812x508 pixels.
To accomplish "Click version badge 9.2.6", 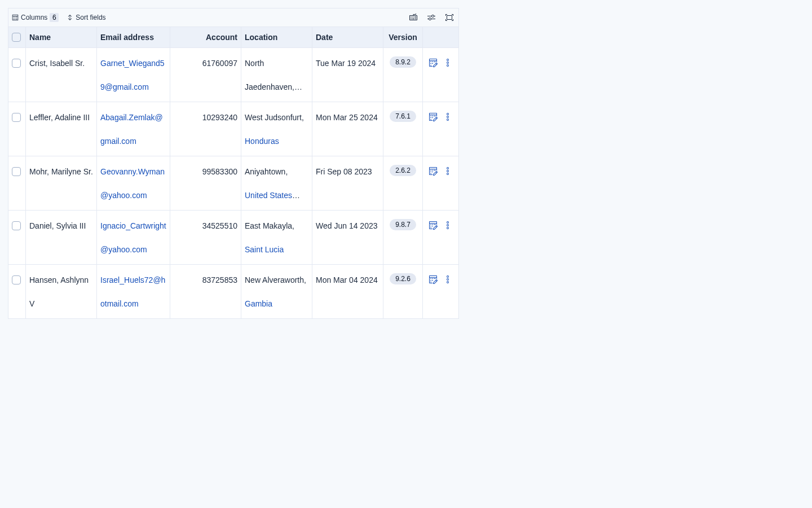I will [x=403, y=279].
